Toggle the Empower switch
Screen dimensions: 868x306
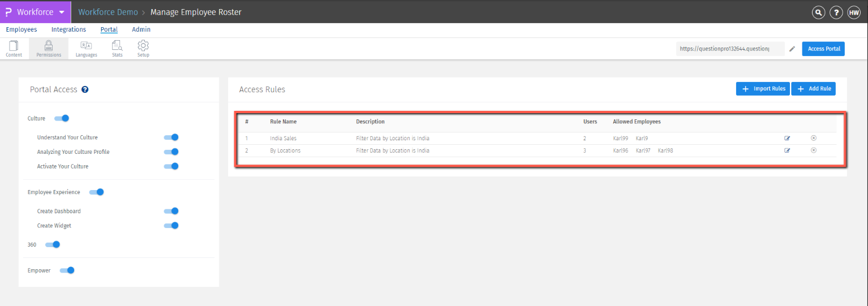point(67,270)
